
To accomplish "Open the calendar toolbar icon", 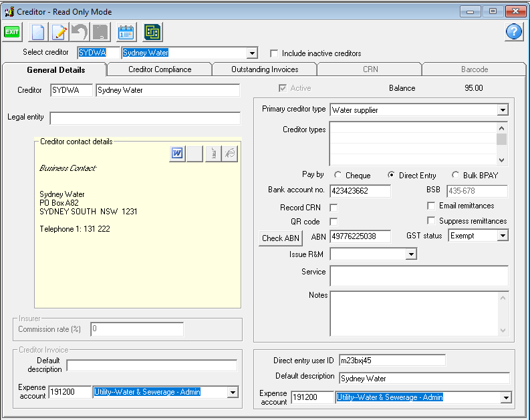I will (126, 32).
